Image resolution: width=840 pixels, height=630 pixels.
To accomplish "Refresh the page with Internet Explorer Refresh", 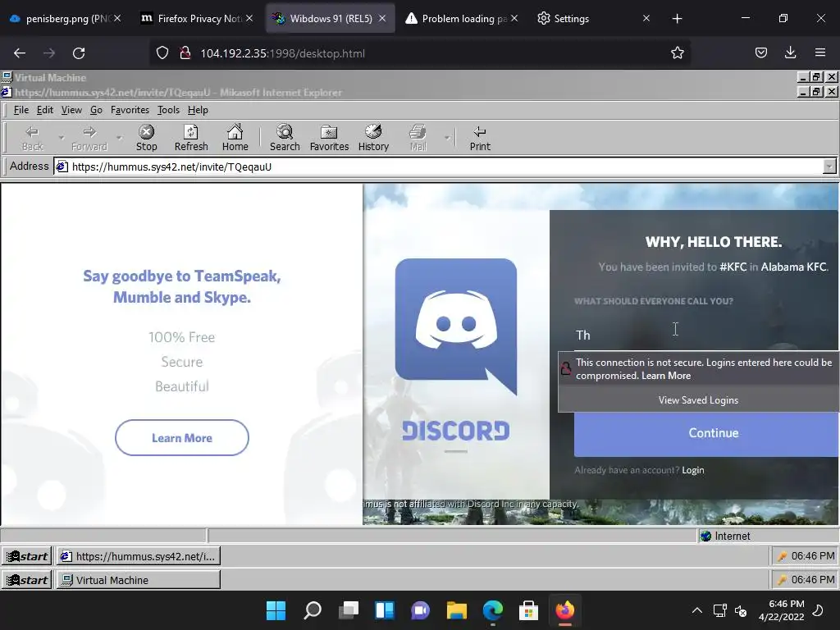I will (x=191, y=138).
